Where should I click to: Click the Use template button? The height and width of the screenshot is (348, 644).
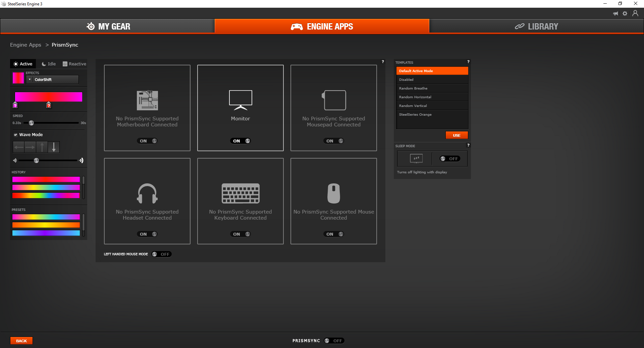pyautogui.click(x=457, y=135)
